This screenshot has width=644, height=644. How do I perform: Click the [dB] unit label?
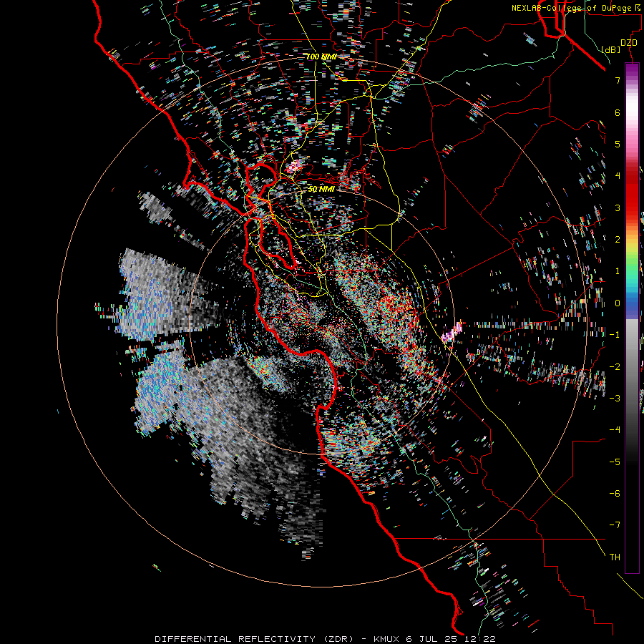coord(611,49)
